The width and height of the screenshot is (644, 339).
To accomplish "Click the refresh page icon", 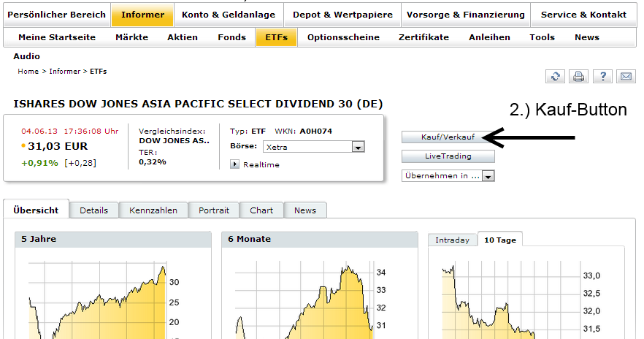I will [555, 76].
